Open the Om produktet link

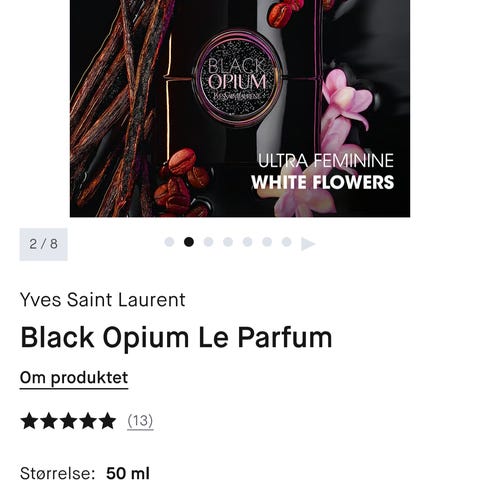[74, 378]
